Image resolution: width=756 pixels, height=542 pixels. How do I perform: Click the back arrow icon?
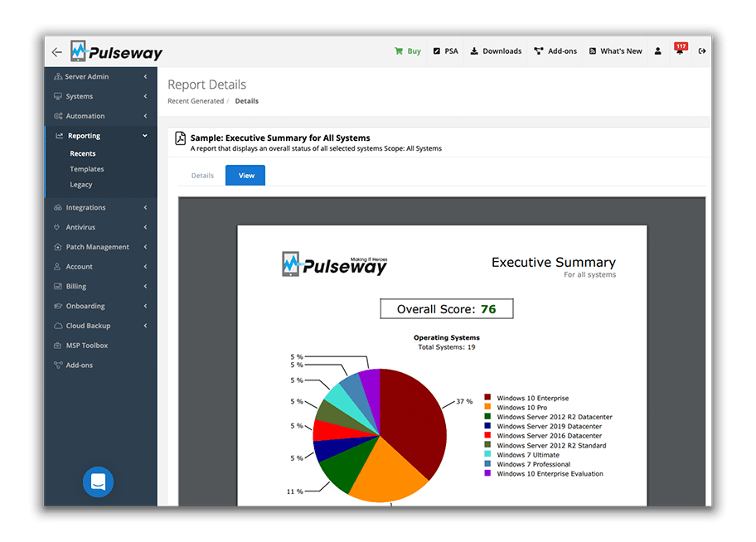pyautogui.click(x=57, y=52)
